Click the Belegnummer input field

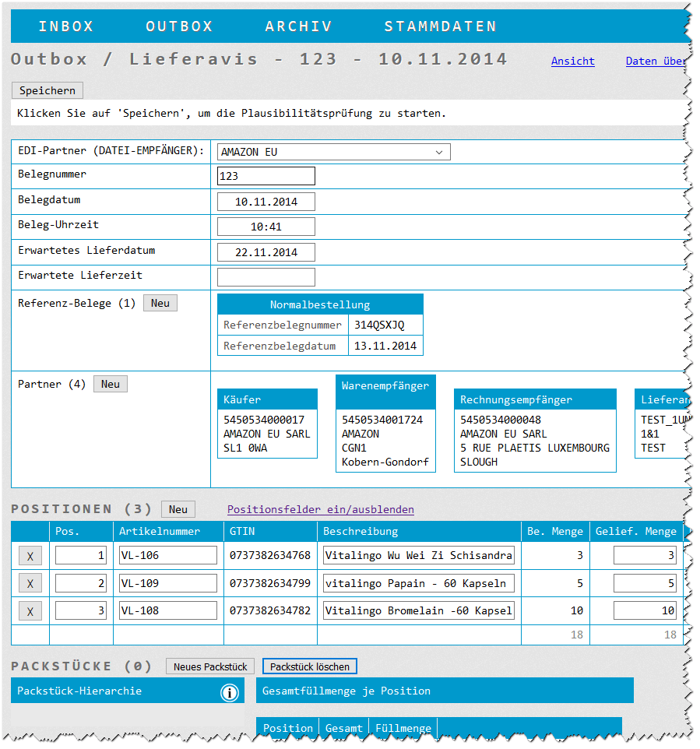point(266,176)
